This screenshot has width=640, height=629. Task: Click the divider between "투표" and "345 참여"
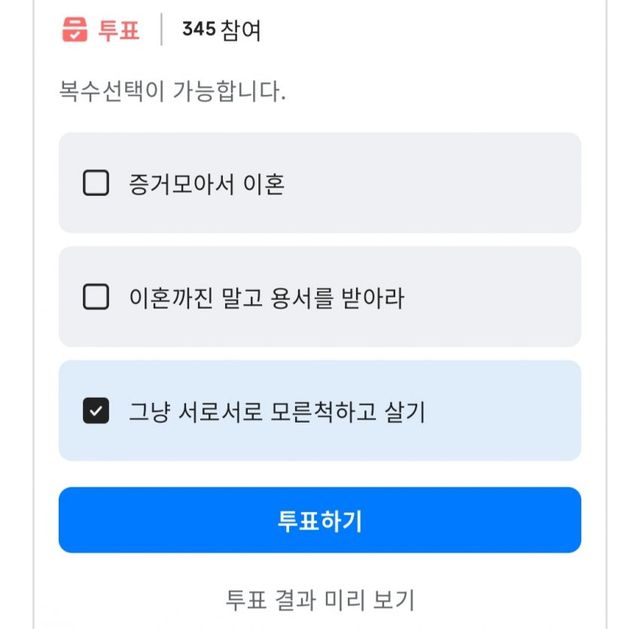pos(161,30)
